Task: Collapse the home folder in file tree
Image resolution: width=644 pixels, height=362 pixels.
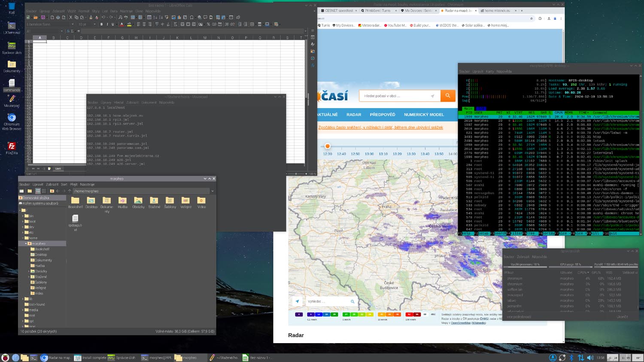Action: (23, 238)
